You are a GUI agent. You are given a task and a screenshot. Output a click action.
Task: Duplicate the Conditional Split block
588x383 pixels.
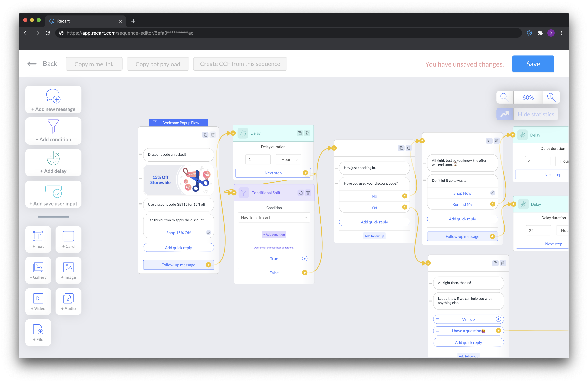click(x=301, y=193)
